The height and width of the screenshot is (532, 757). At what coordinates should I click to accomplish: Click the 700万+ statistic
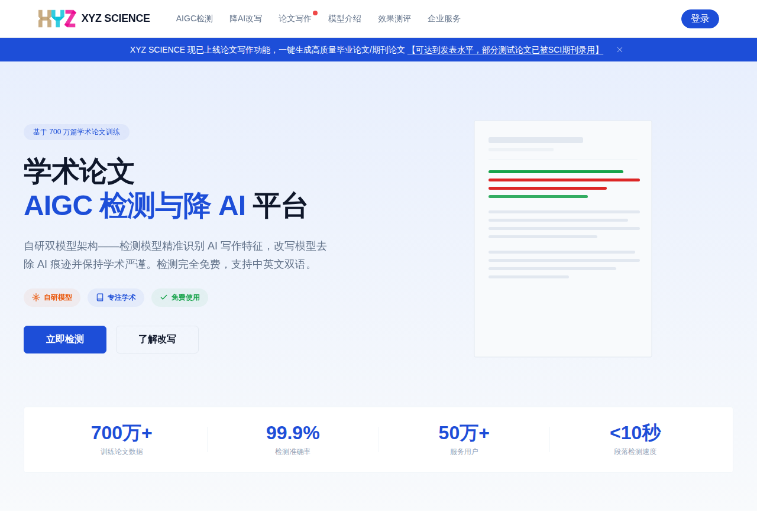[x=122, y=433]
